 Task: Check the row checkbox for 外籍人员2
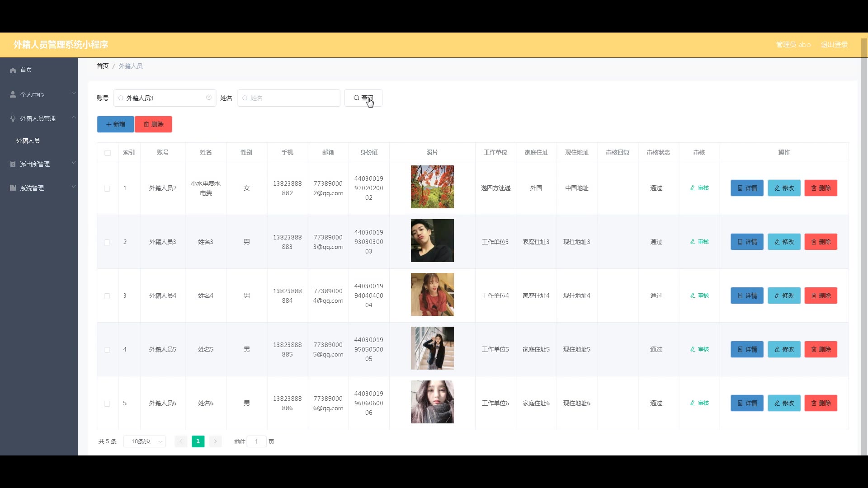tap(107, 188)
